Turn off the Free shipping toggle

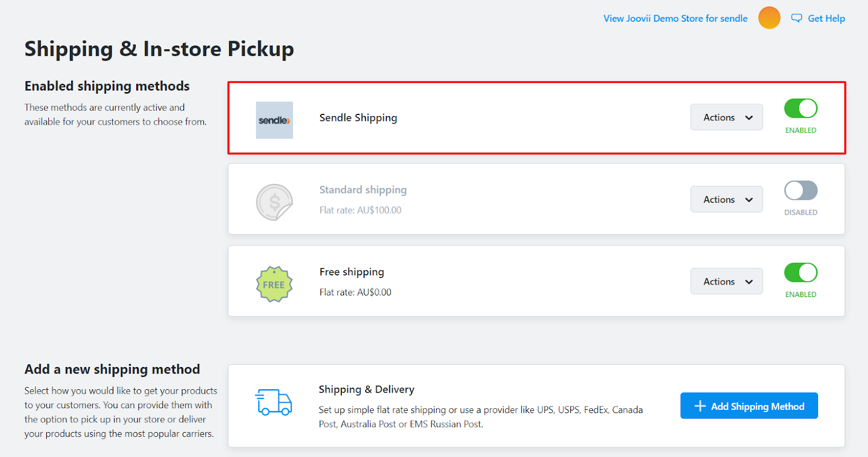click(x=801, y=272)
